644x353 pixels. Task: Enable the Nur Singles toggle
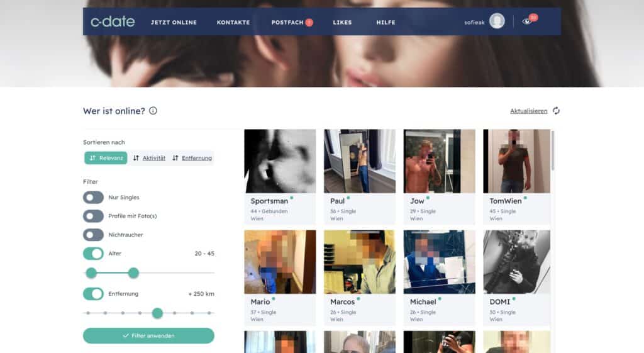click(x=93, y=197)
